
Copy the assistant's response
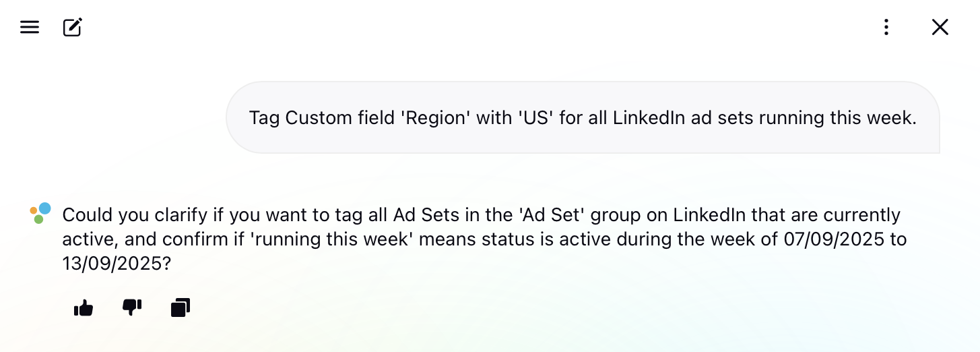[x=181, y=308]
